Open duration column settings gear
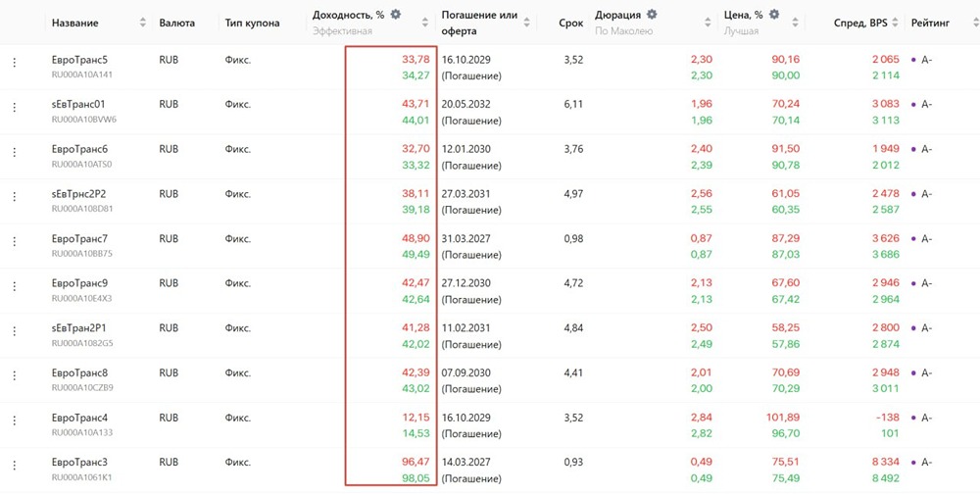980x494 pixels. pos(653,15)
